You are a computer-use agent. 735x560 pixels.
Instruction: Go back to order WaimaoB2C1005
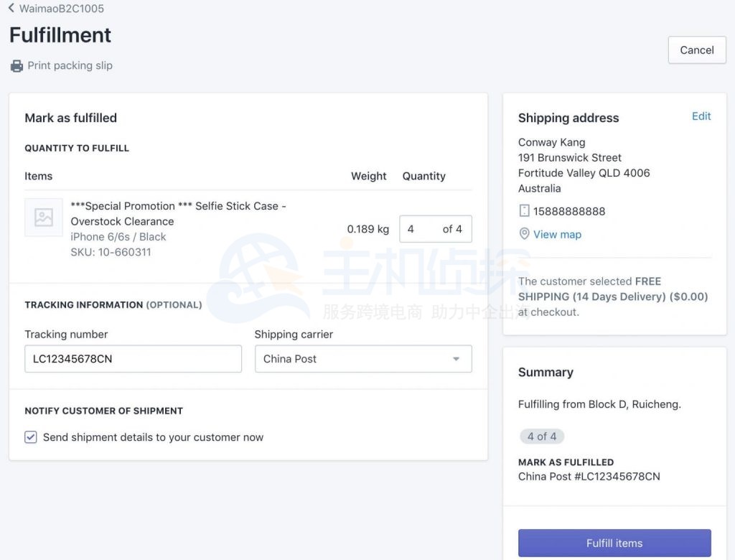point(61,9)
